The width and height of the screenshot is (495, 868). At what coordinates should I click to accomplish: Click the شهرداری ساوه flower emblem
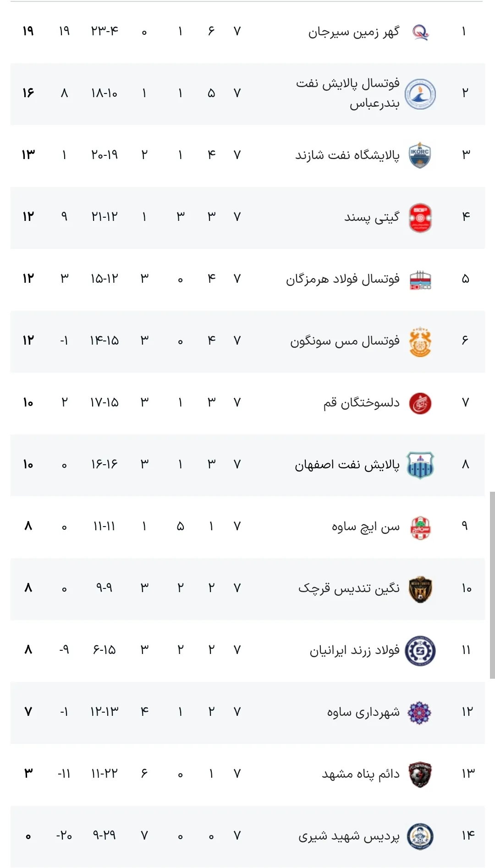pos(420,713)
